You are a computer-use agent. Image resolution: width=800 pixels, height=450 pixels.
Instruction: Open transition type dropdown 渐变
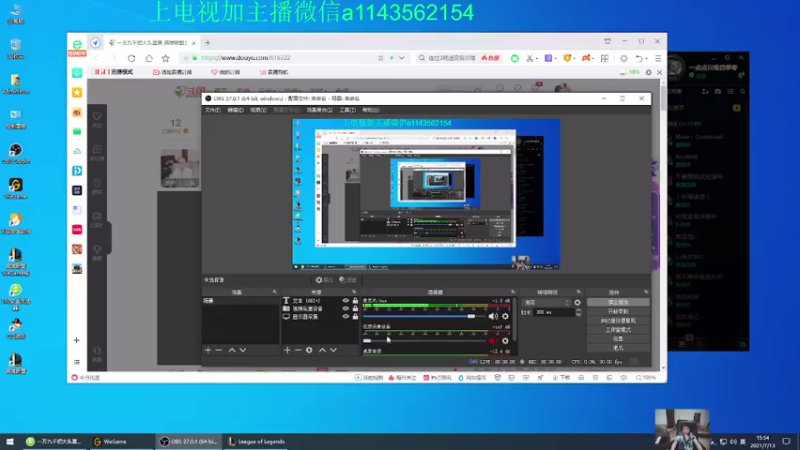point(545,303)
